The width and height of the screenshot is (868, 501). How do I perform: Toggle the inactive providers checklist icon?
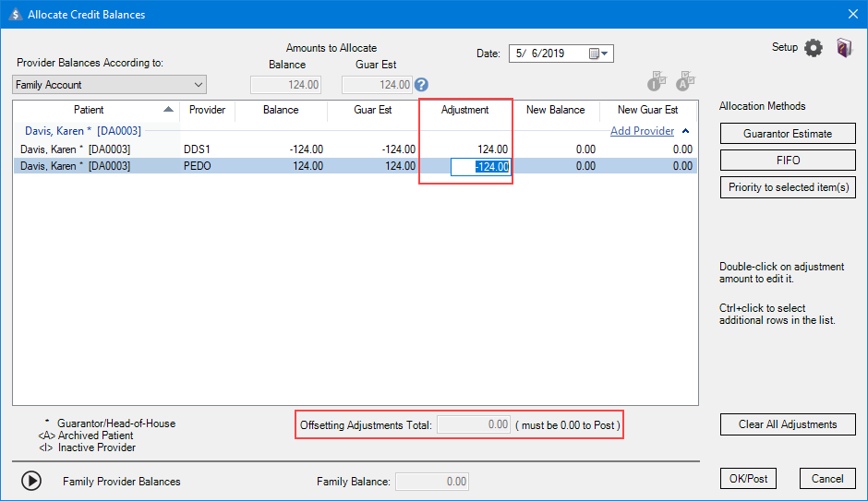pyautogui.click(x=657, y=82)
